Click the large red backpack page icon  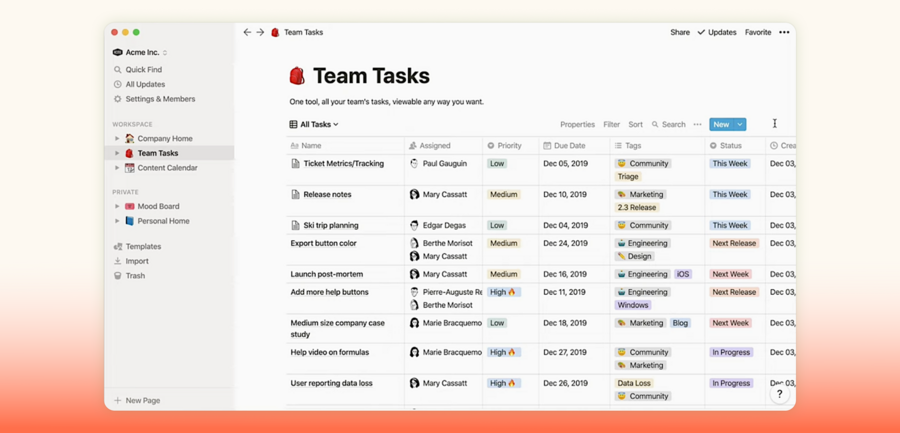pos(297,76)
